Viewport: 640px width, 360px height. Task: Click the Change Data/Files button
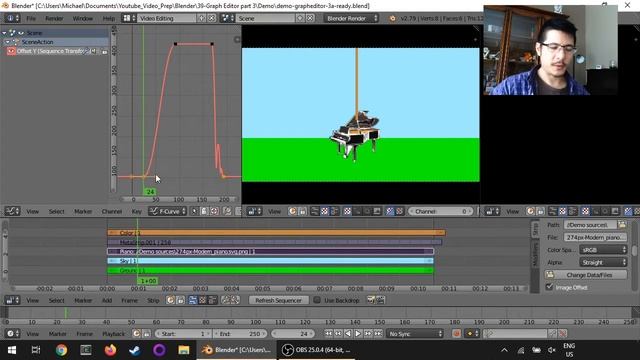pyautogui.click(x=586, y=275)
